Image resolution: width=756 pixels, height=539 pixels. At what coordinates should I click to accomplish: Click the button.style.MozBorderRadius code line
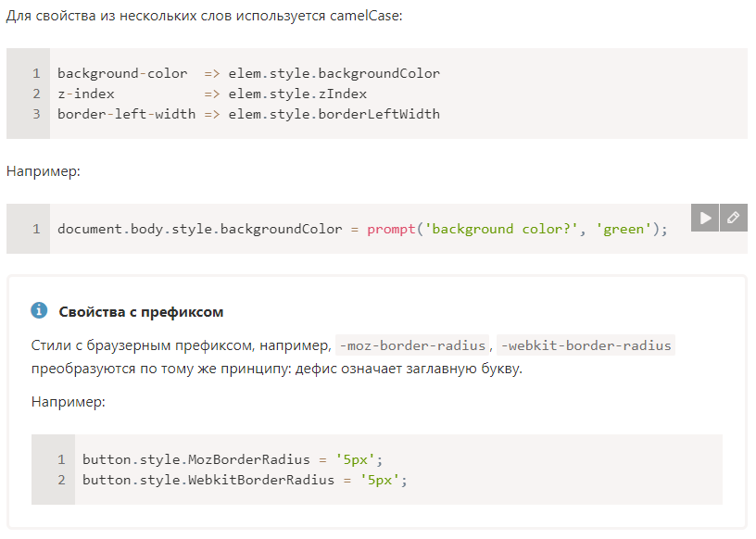tap(233, 459)
